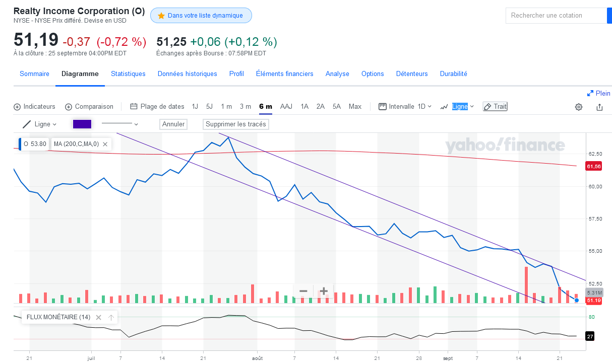Open Comparaison tool

pos(89,107)
